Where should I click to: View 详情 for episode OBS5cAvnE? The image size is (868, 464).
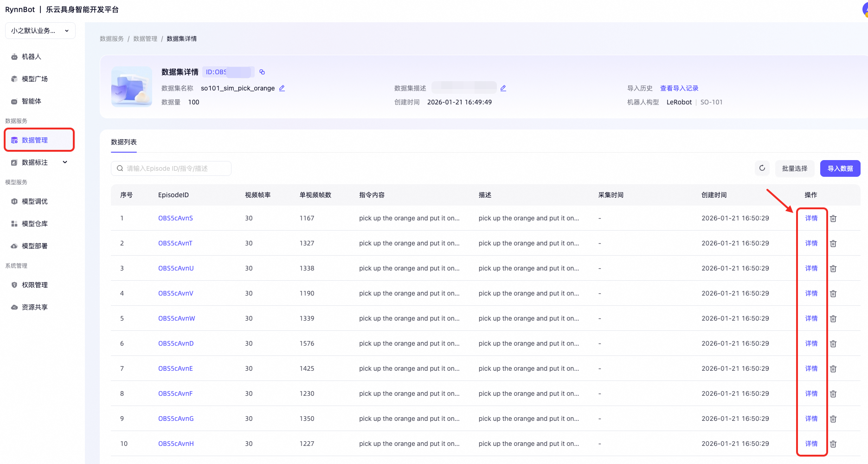point(811,368)
